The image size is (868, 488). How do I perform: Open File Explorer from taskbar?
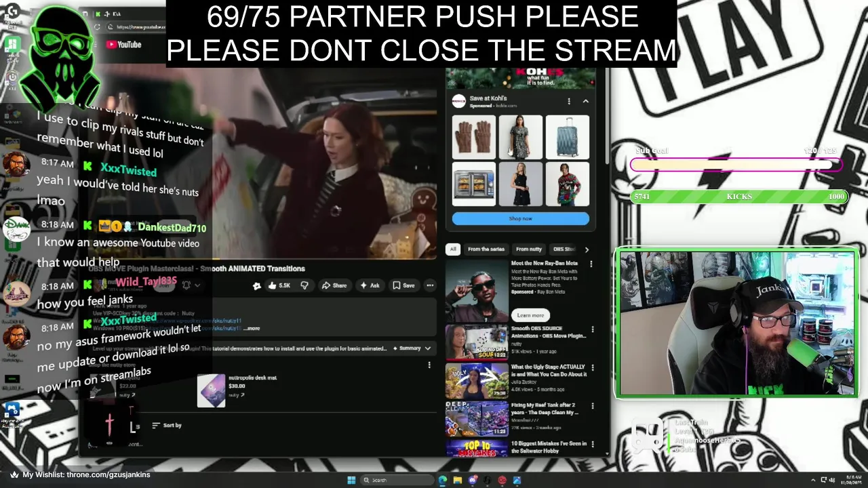pyautogui.click(x=458, y=480)
